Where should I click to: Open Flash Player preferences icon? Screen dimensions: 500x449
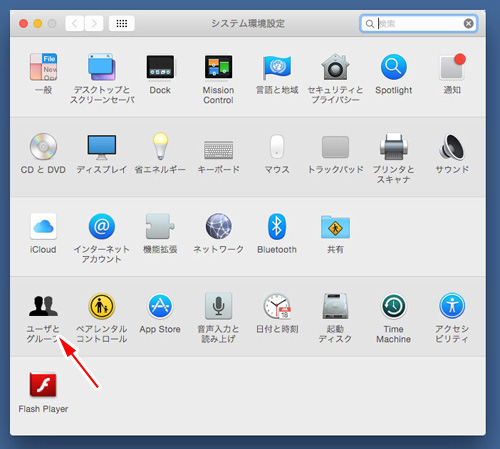click(43, 385)
